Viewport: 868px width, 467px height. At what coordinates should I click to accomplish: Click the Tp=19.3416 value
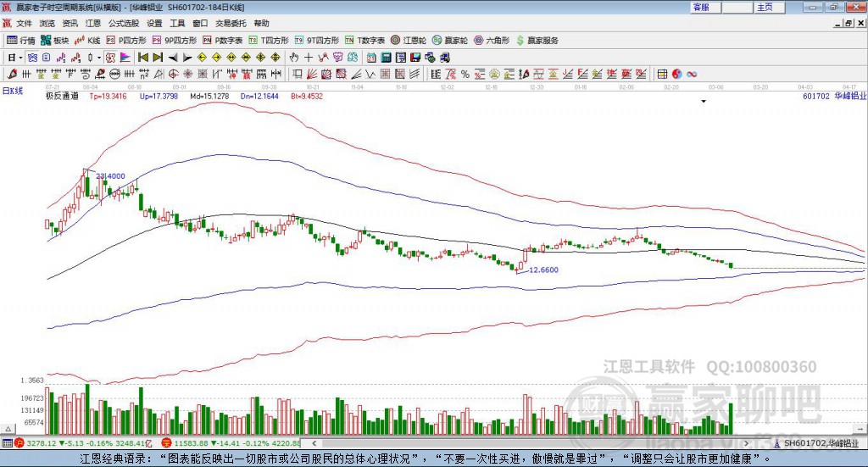pyautogui.click(x=108, y=97)
